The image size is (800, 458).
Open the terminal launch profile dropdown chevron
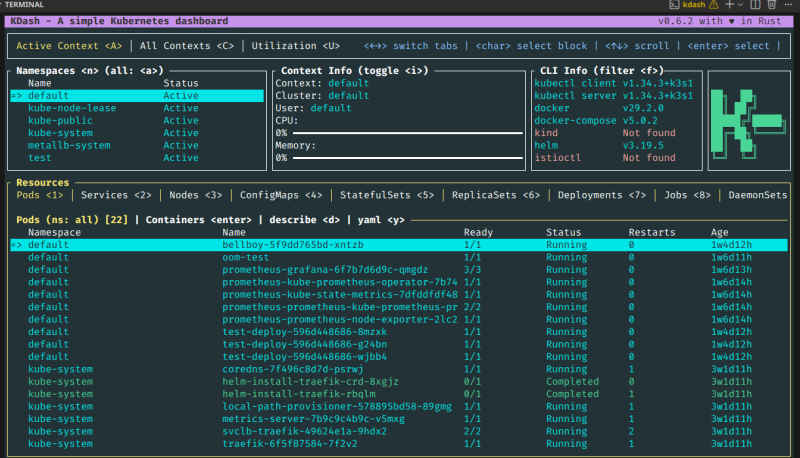click(741, 5)
